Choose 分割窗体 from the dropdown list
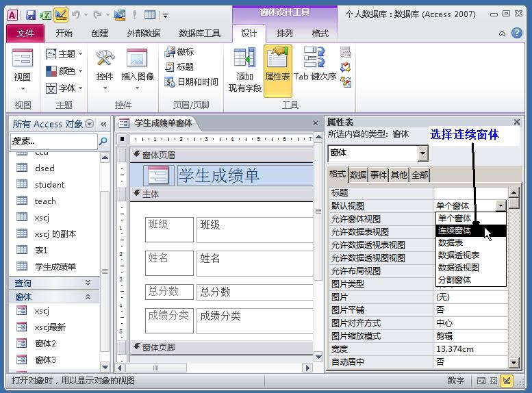532x393 pixels. click(x=471, y=280)
